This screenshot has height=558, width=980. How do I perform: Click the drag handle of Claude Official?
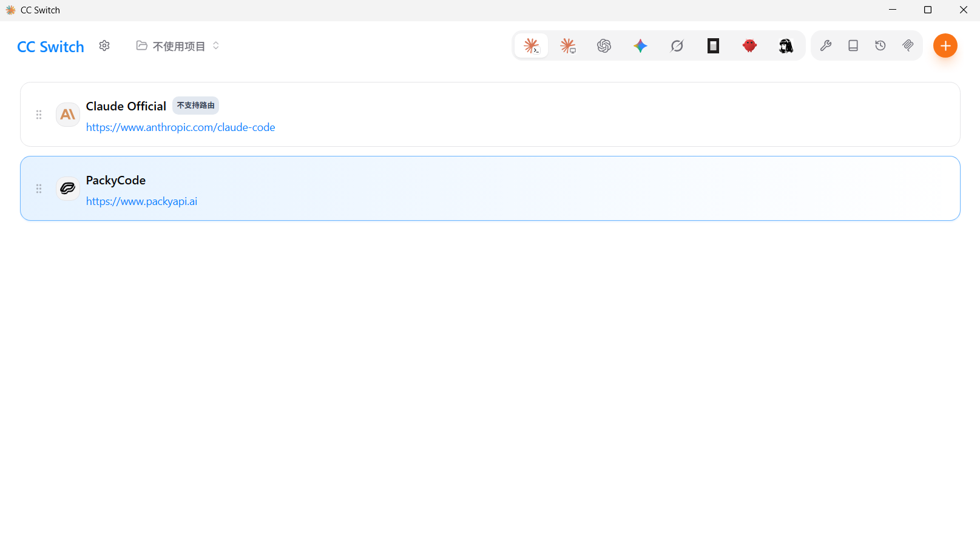tap(39, 115)
